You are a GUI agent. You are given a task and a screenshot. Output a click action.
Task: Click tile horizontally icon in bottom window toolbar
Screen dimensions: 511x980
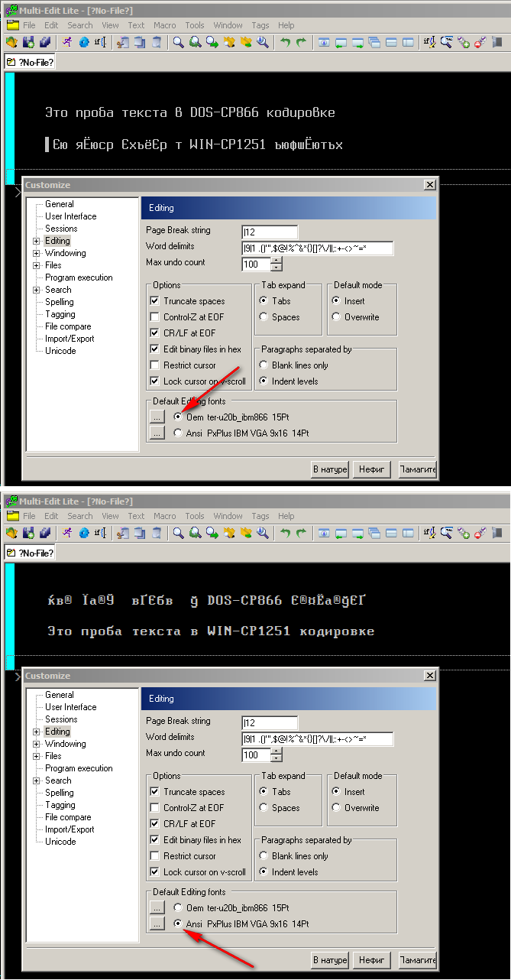point(390,533)
